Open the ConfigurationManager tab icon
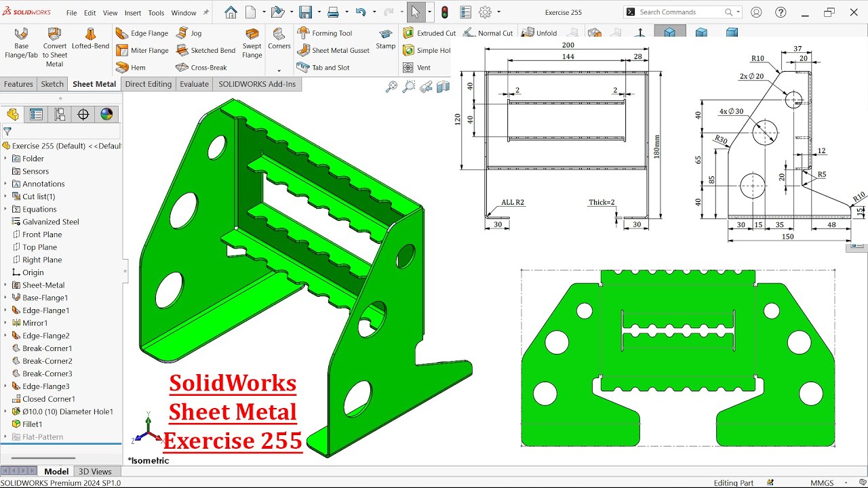Image resolution: width=868 pixels, height=488 pixels. tap(60, 114)
